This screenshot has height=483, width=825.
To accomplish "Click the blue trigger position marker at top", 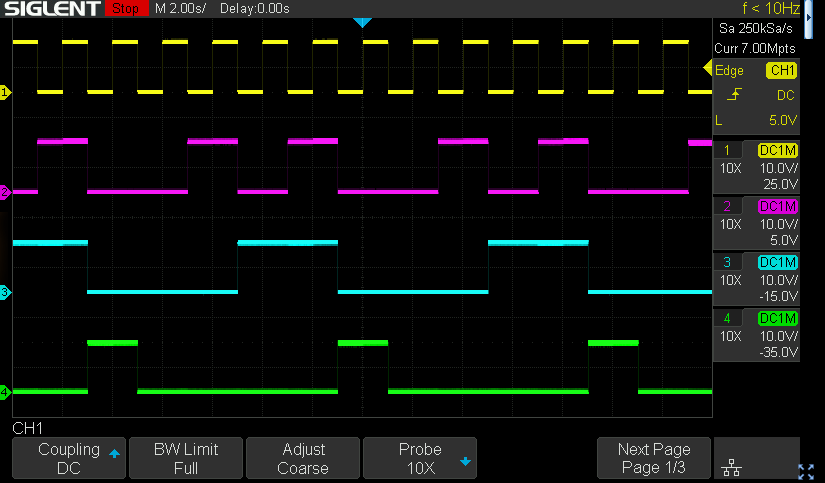I will click(x=362, y=23).
